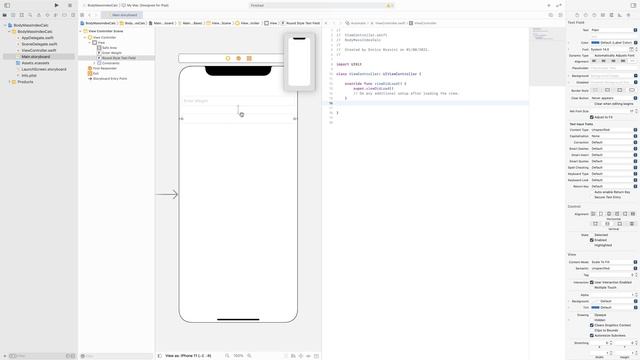Expand the Constraints outline item
The width and height of the screenshot is (640, 360).
tap(94, 63)
